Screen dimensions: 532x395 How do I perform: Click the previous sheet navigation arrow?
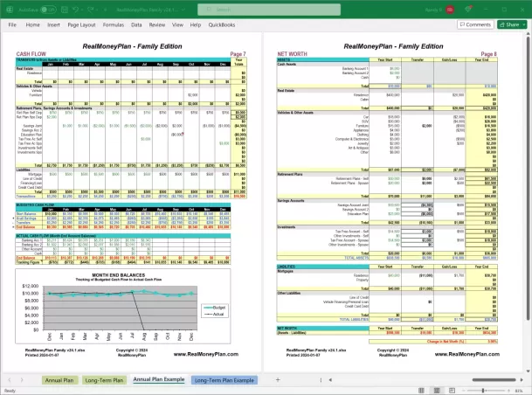[10, 380]
